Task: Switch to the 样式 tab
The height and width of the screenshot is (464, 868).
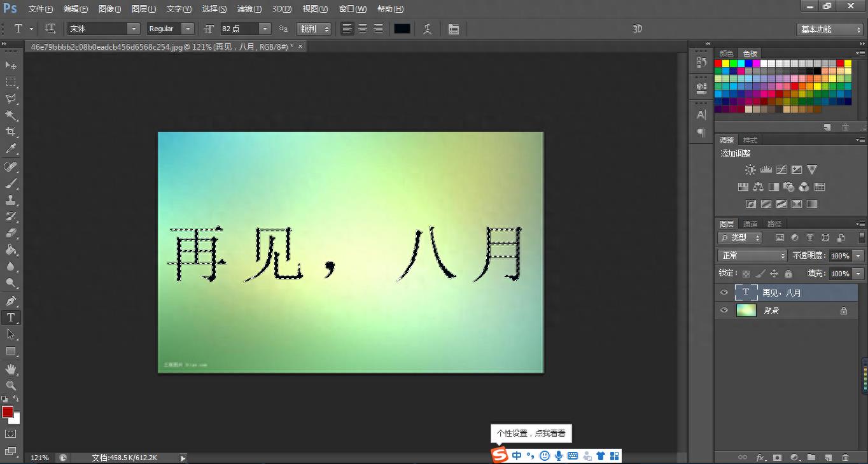Action: coord(750,140)
